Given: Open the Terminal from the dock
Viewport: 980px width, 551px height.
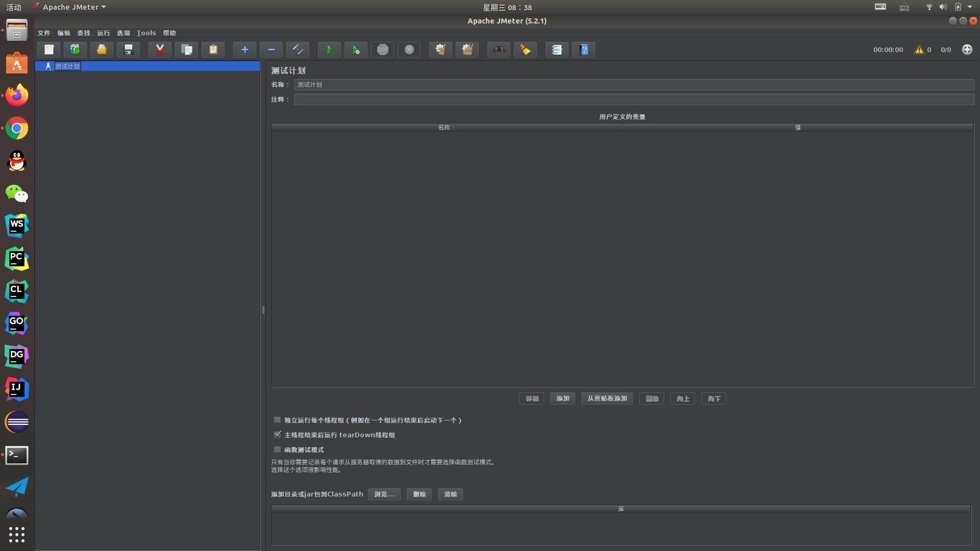Looking at the screenshot, I should [17, 455].
